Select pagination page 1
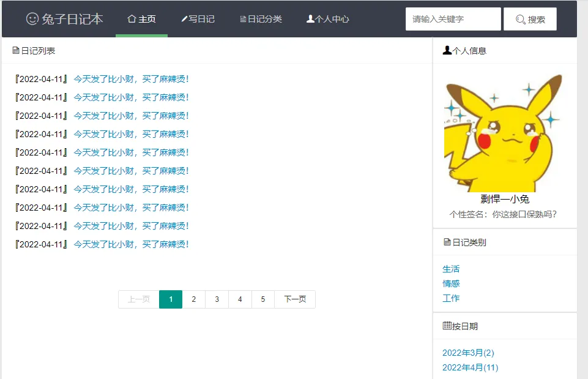This screenshot has height=379, width=588. tap(171, 299)
